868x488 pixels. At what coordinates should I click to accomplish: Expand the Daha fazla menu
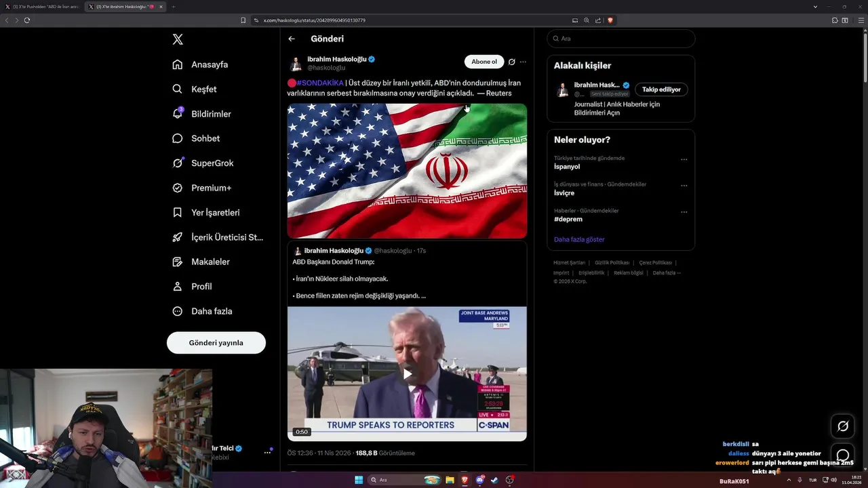pyautogui.click(x=202, y=311)
